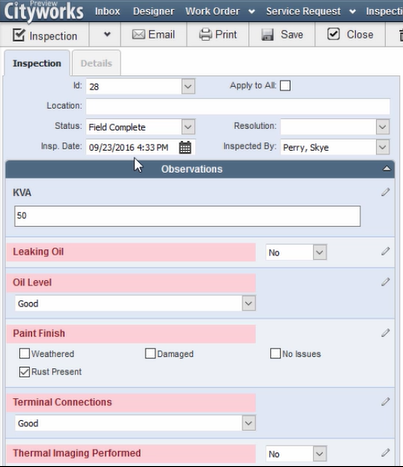Collapse the Observations section
The height and width of the screenshot is (467, 403).
click(x=386, y=169)
